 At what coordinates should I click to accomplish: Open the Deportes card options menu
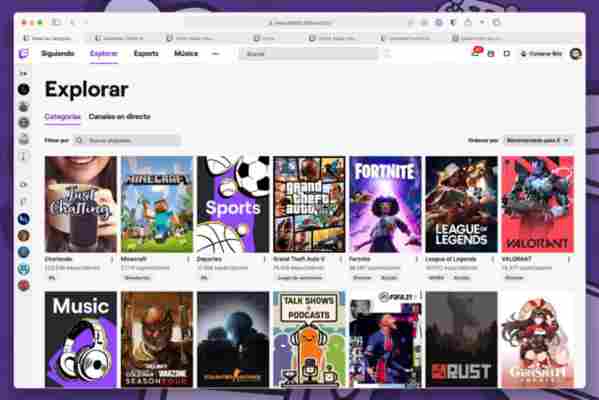click(x=264, y=259)
